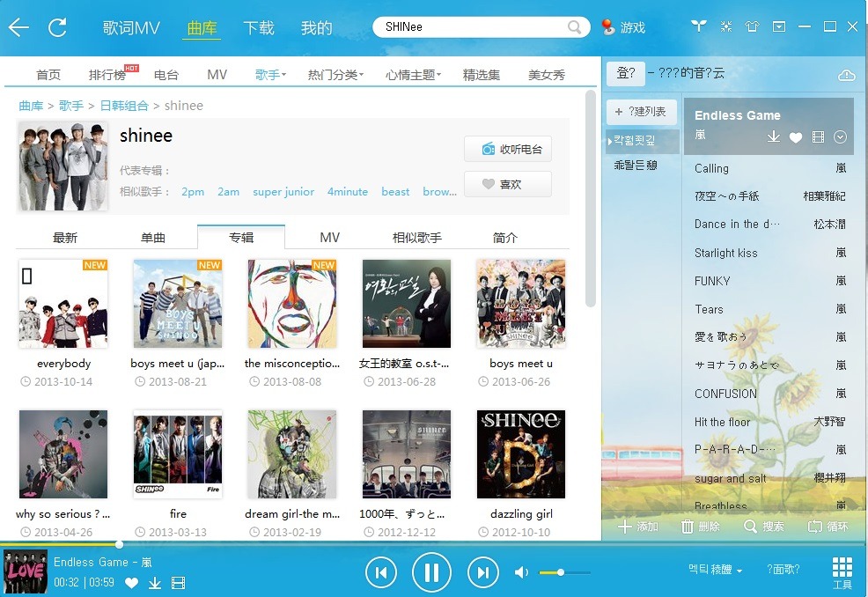Click 日韩组合 breadcrumb link
The width and height of the screenshot is (868, 597).
point(124,106)
